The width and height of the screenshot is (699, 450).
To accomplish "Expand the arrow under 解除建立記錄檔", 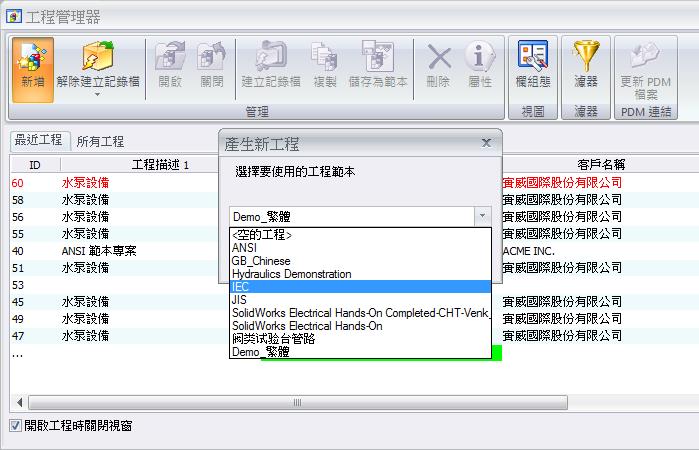I will point(97,95).
